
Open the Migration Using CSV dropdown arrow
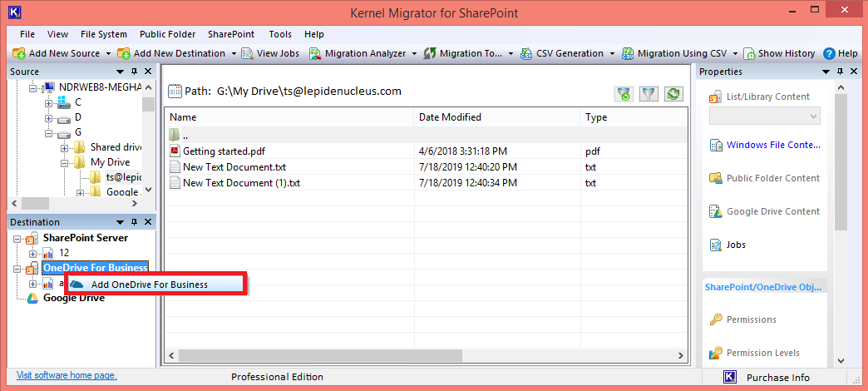point(736,54)
